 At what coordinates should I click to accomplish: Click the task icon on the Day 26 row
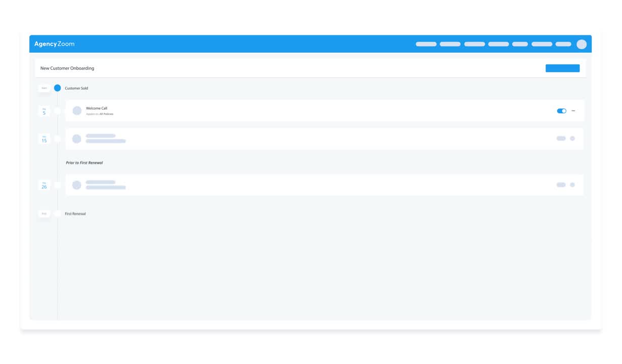[x=76, y=185]
